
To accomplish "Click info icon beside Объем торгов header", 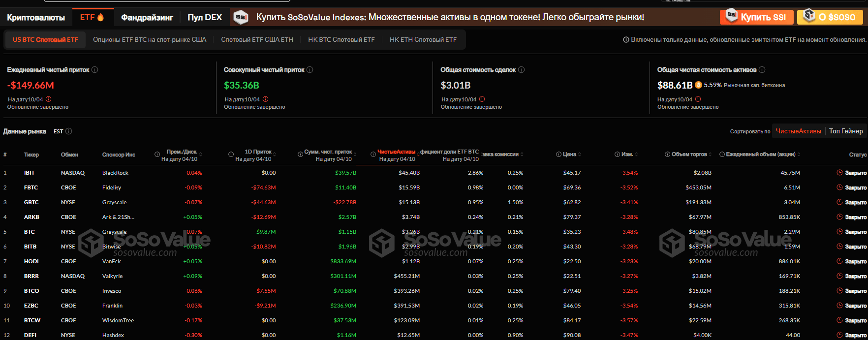I will click(x=668, y=155).
